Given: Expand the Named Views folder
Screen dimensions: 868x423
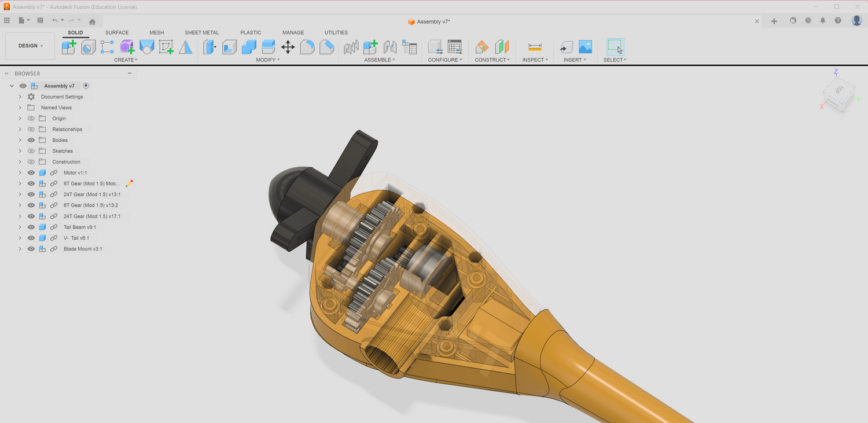Looking at the screenshot, I should click(x=20, y=108).
